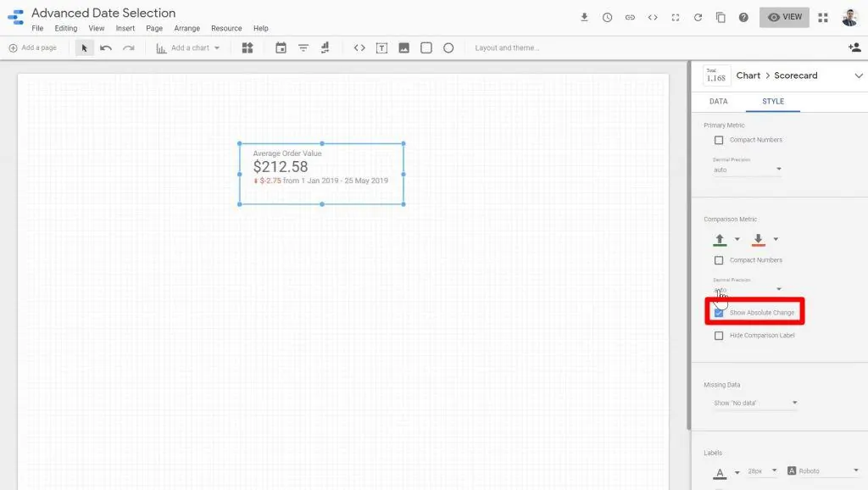Refresh the report data

pos(698,17)
